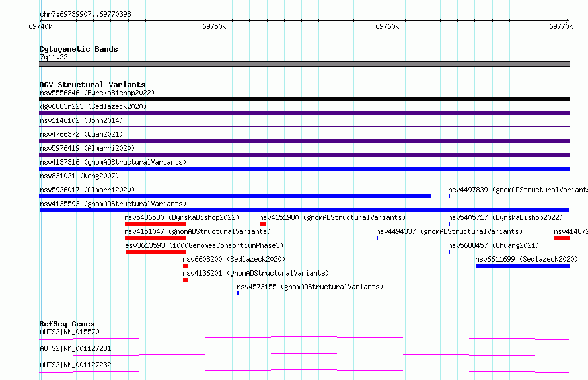Open the dgv6883n223 (Sedlazeck2020) label
Viewport: 588px width, 380px height.
tap(93, 106)
